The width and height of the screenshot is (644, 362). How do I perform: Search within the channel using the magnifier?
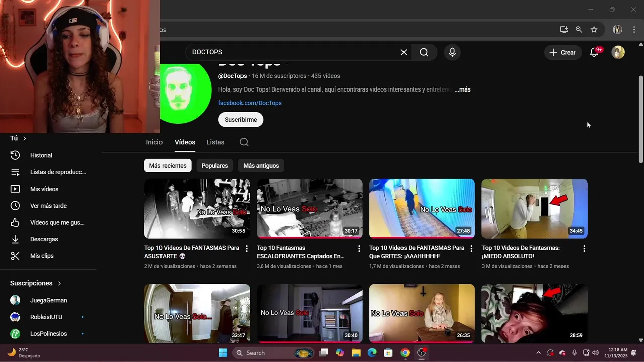(x=244, y=142)
